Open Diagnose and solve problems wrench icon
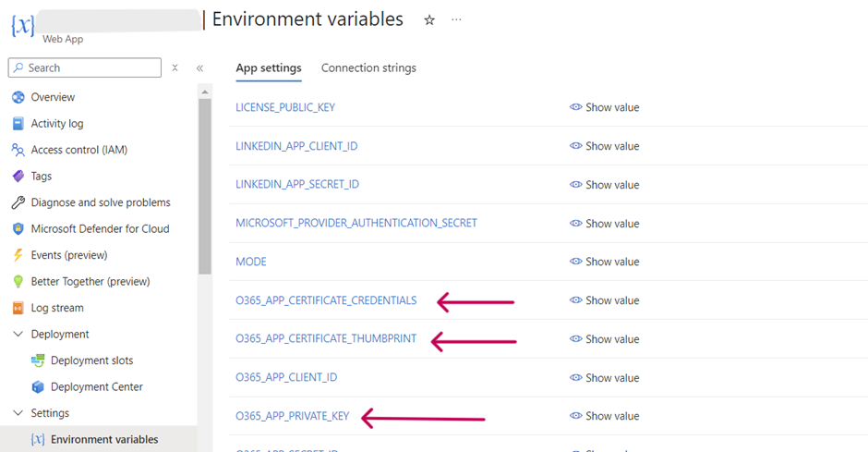The width and height of the screenshot is (868, 452). [x=18, y=202]
